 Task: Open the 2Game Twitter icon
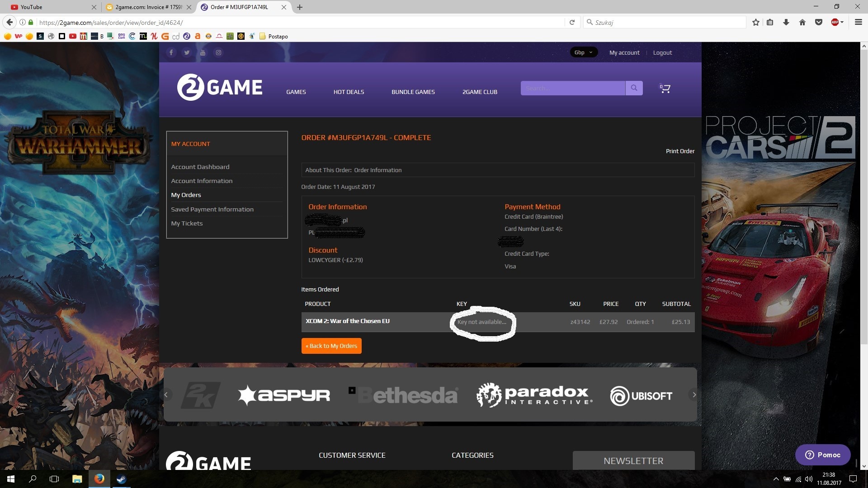tap(187, 52)
